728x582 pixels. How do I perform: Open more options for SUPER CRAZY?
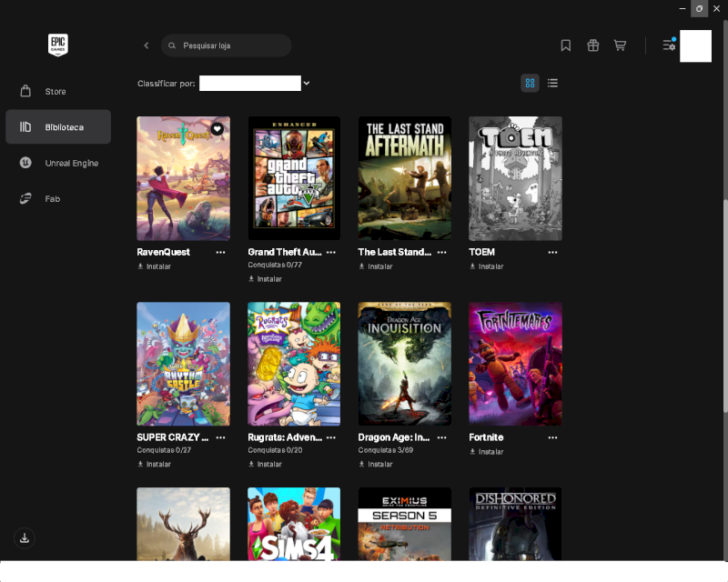click(x=220, y=437)
